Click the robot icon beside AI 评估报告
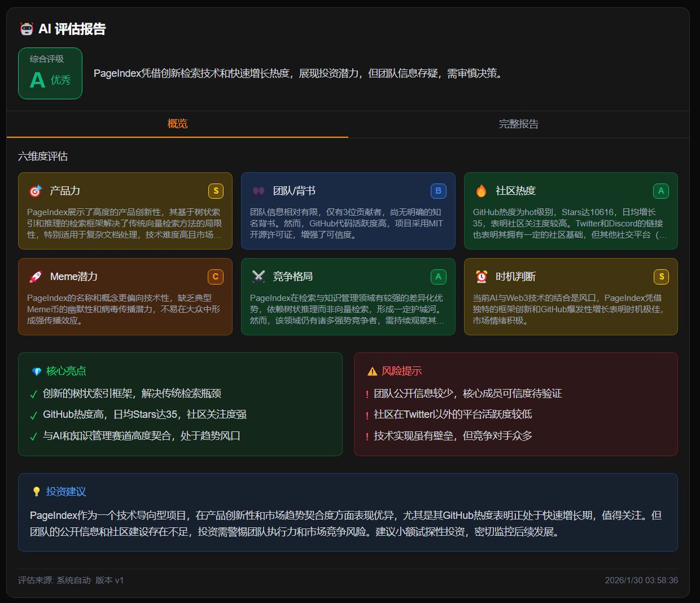The height and width of the screenshot is (603, 700). click(x=26, y=29)
